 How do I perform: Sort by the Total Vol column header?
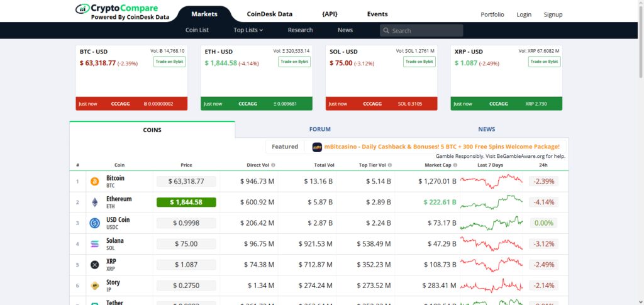point(325,165)
